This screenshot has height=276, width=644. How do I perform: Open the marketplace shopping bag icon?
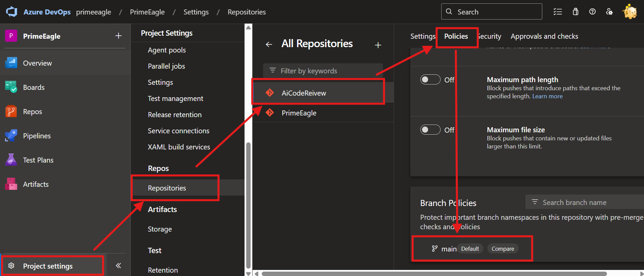[576, 12]
